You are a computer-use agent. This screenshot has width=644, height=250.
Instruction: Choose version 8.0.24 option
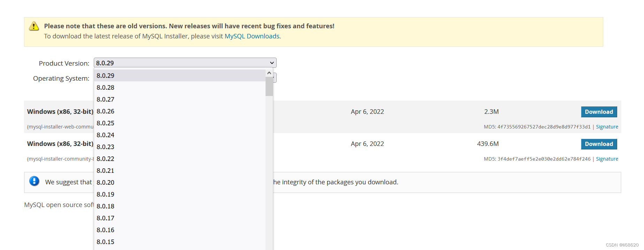click(180, 135)
